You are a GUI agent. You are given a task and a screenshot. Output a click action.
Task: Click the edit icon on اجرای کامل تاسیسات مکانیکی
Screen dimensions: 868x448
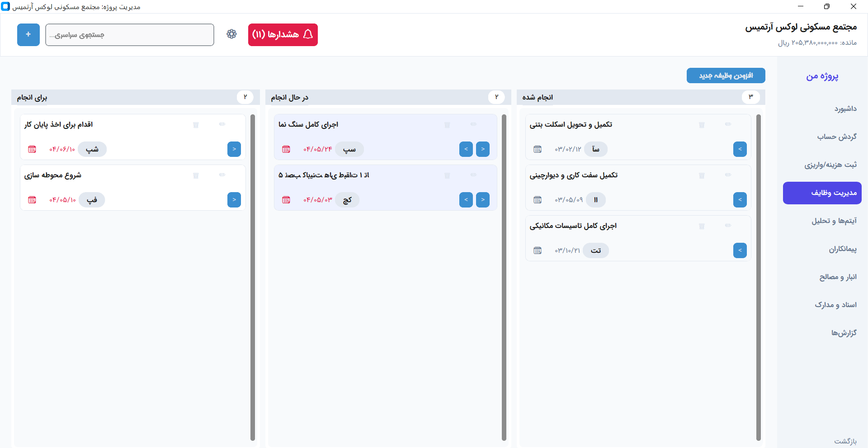coord(728,226)
